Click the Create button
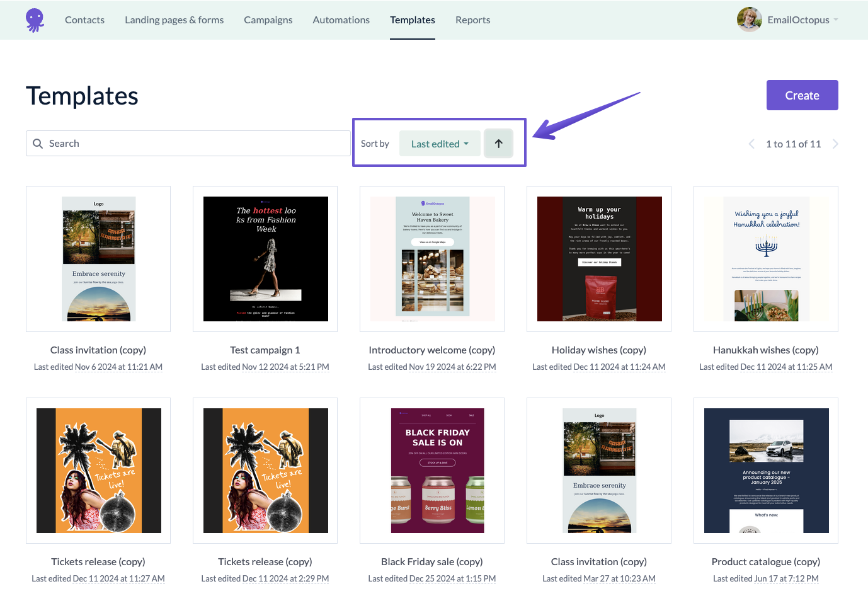This screenshot has height=608, width=868. coord(802,95)
